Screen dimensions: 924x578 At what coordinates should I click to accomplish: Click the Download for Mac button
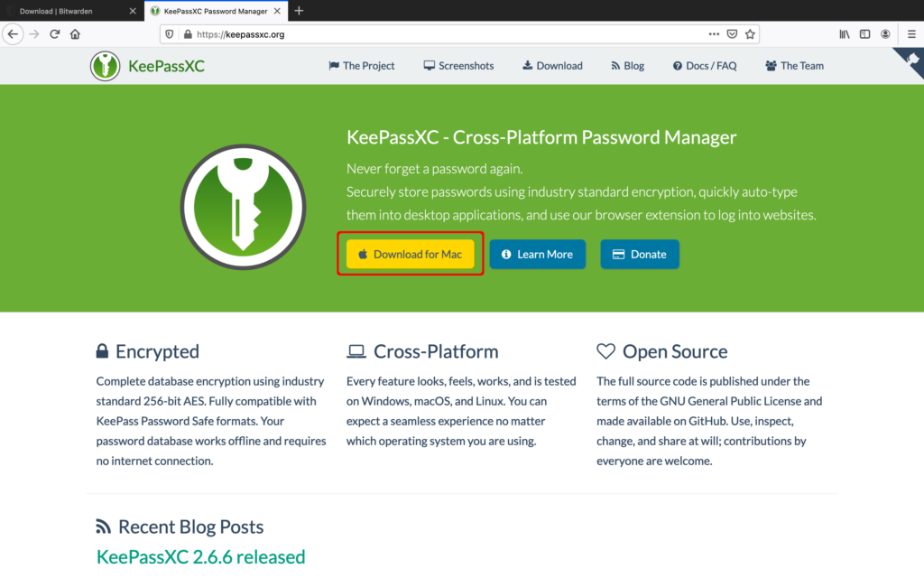point(411,254)
